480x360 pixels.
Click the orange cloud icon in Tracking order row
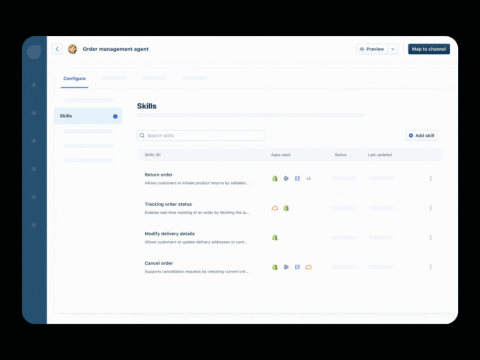tap(275, 208)
